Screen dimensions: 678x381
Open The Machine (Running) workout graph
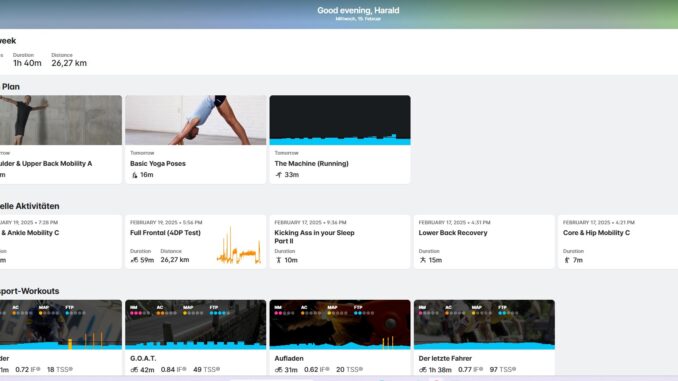340,120
